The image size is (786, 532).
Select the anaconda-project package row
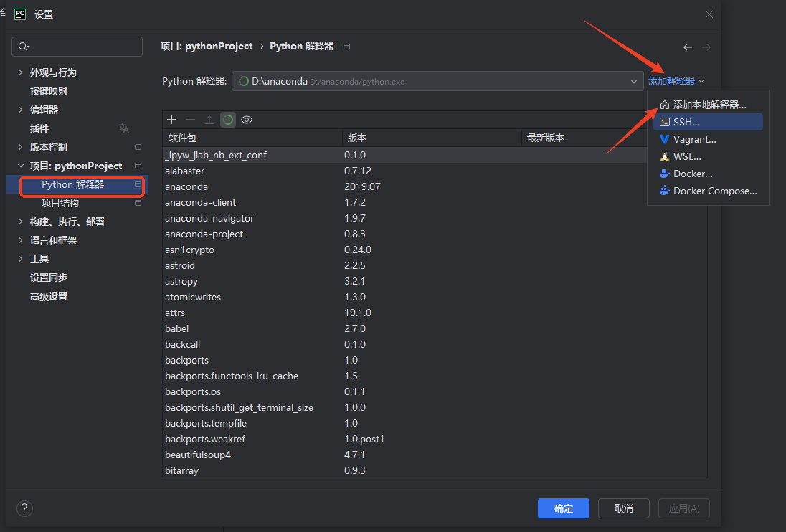coord(435,234)
